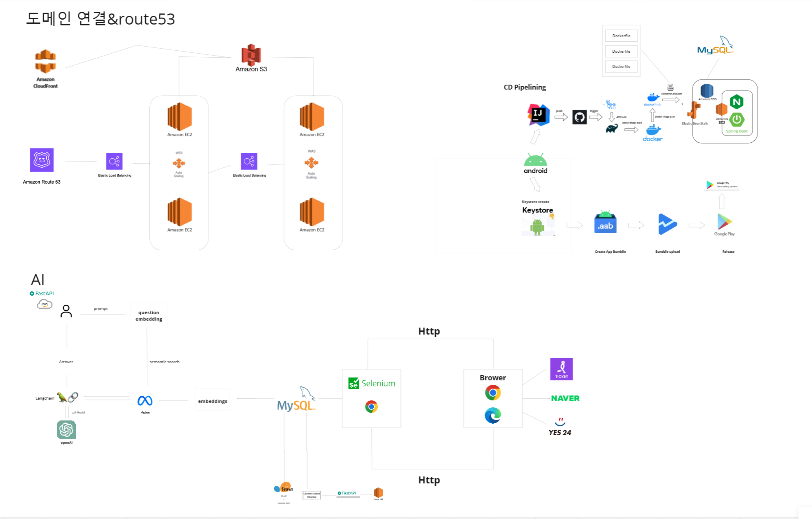This screenshot has height=519, width=812.
Task: Click the Amazon S3 bucket icon
Action: pyautogui.click(x=251, y=54)
